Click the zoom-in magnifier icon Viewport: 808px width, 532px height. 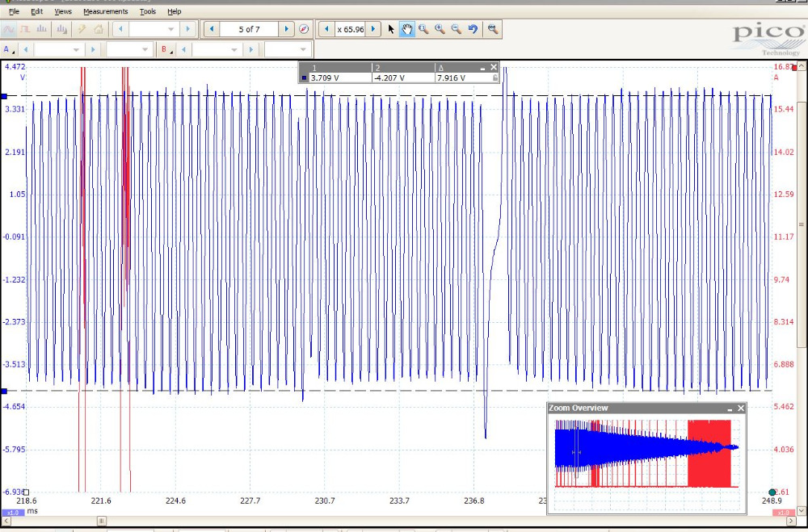[440, 29]
